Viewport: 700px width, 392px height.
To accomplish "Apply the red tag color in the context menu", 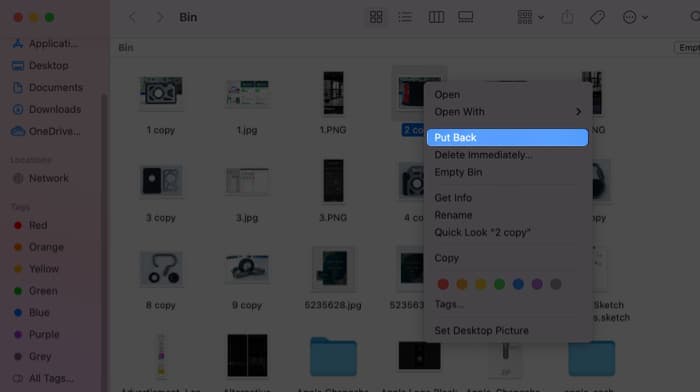I will tap(443, 284).
